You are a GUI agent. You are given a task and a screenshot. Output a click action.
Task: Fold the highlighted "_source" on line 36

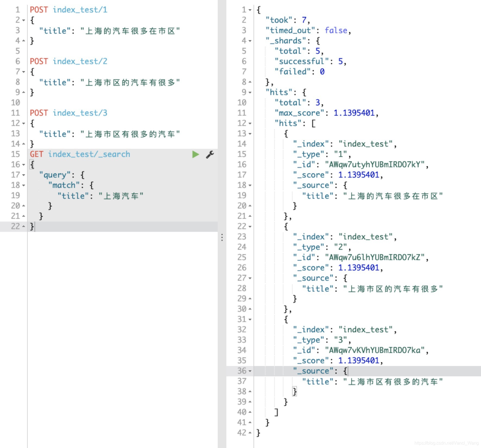pos(250,371)
